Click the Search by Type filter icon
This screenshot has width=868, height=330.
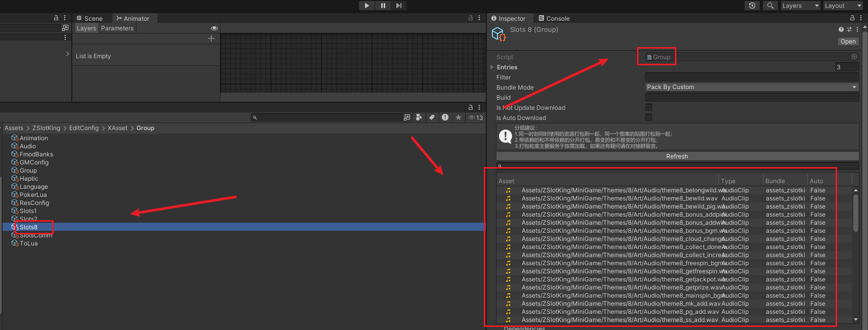pyautogui.click(x=419, y=117)
